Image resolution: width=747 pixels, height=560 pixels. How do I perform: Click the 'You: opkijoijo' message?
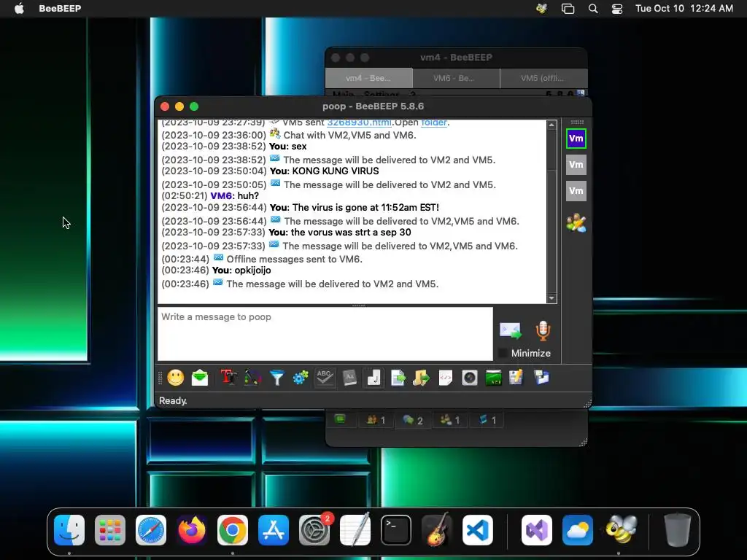tap(241, 271)
